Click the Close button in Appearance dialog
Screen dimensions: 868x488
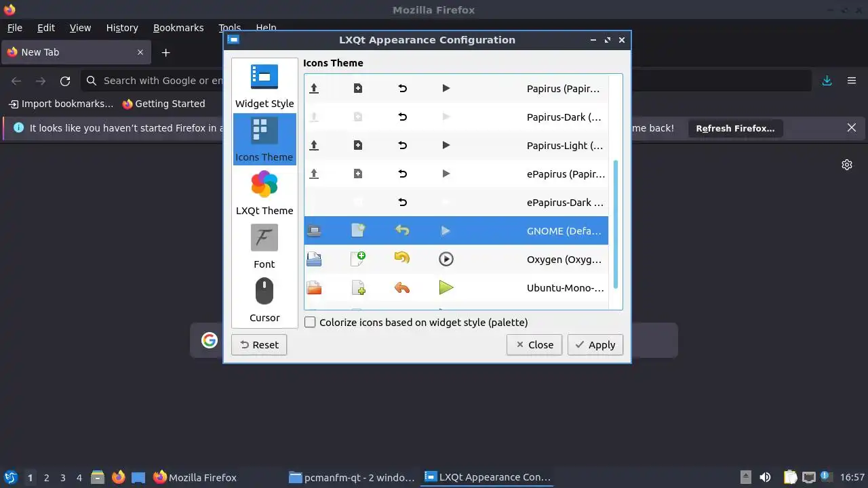(534, 345)
